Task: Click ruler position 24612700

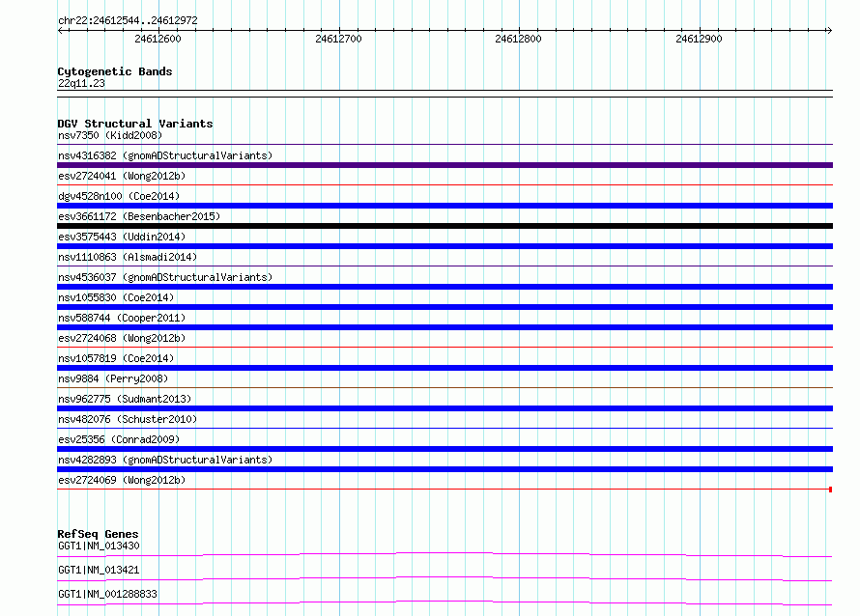Action: click(x=338, y=39)
